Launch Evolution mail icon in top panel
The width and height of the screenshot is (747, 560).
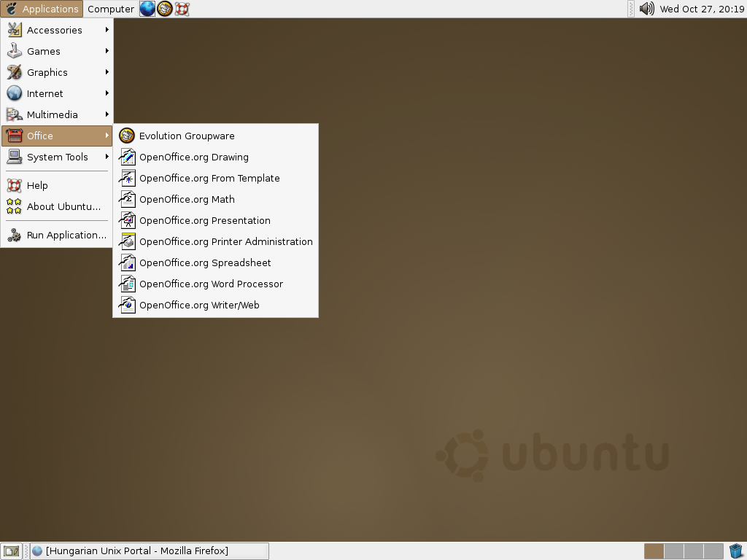(x=165, y=9)
